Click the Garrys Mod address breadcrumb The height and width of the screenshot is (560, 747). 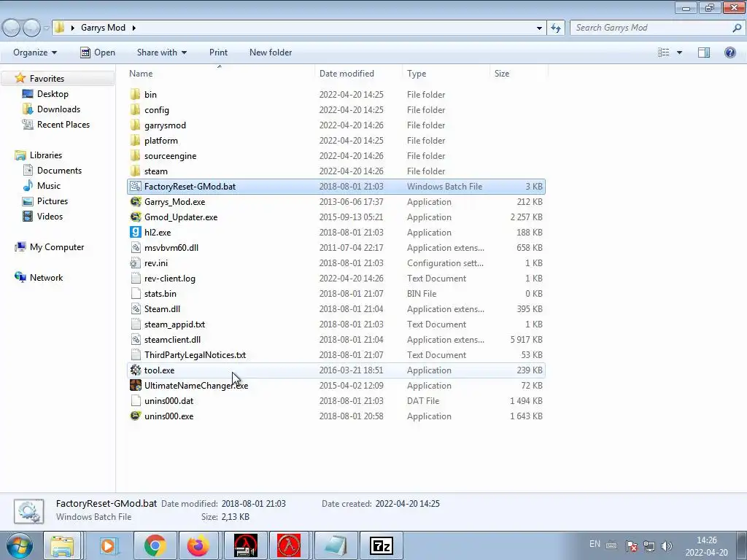tap(103, 28)
